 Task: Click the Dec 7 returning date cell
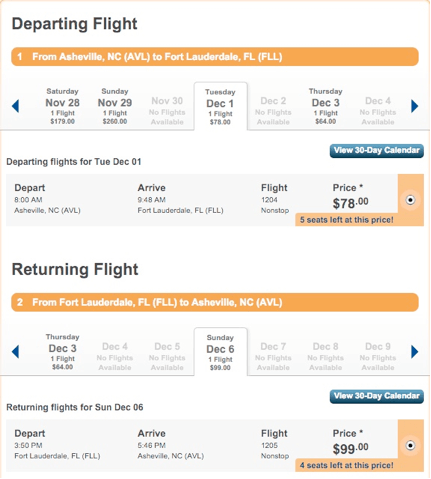click(273, 357)
